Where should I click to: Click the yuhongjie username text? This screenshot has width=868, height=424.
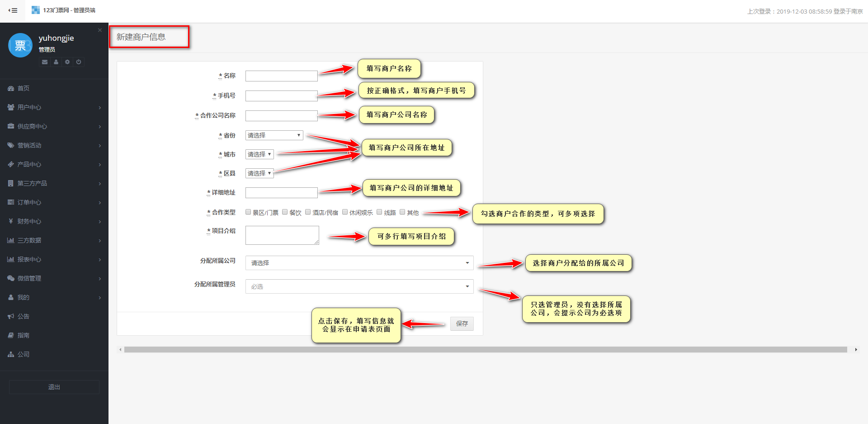click(x=56, y=38)
